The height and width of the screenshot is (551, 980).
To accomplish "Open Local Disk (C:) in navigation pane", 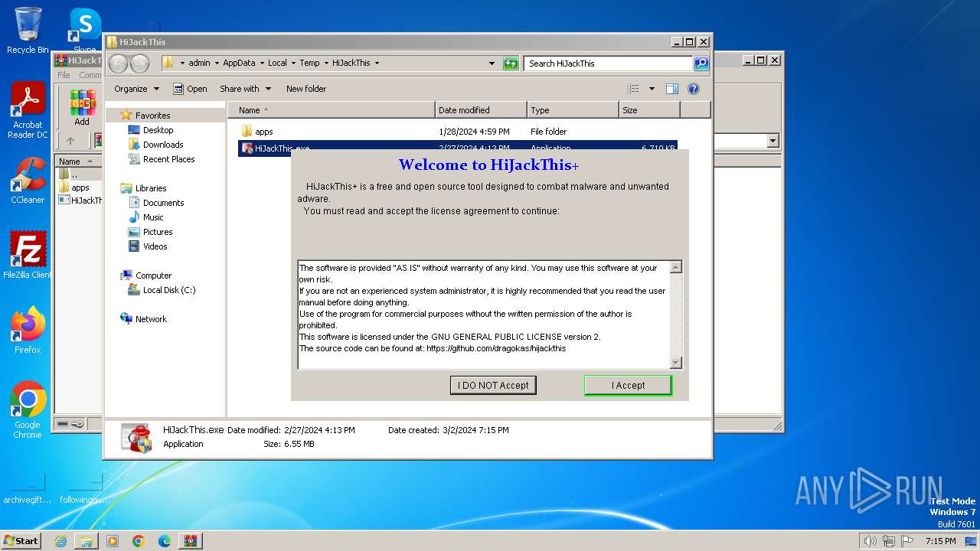I will [168, 290].
